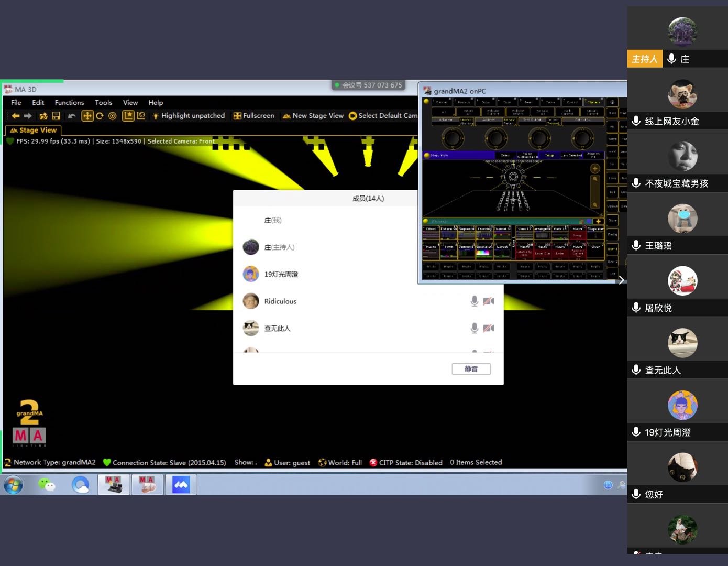Toggle Ridiculous member's microphone icon
The height and width of the screenshot is (566, 728).
coord(474,301)
